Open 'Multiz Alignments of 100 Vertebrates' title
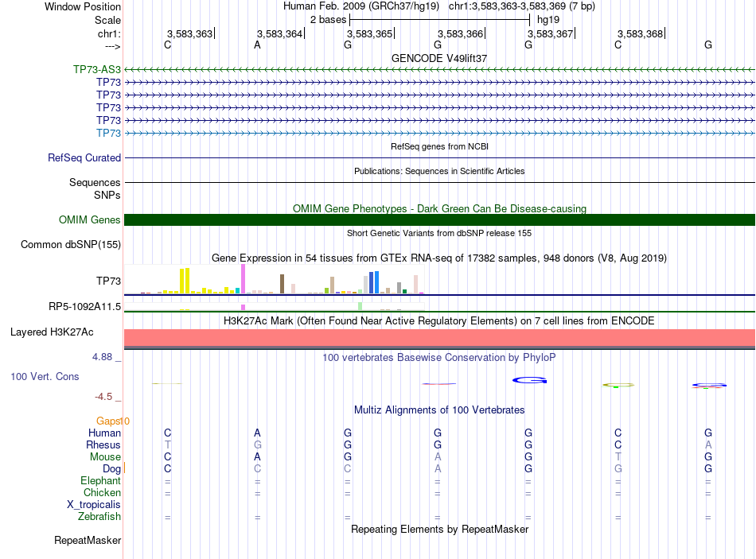This screenshot has height=559, width=756. click(x=439, y=410)
